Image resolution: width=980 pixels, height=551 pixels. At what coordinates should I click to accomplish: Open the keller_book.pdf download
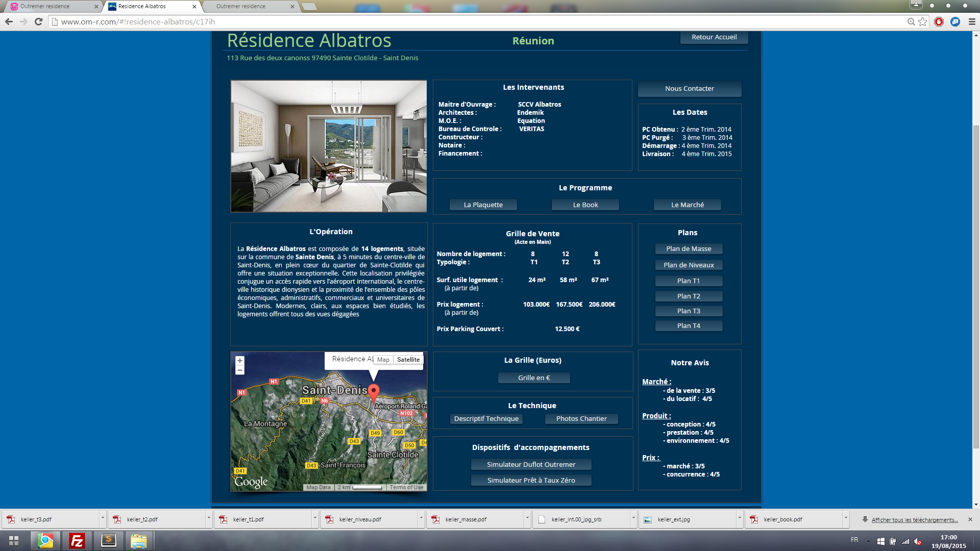pos(794,519)
